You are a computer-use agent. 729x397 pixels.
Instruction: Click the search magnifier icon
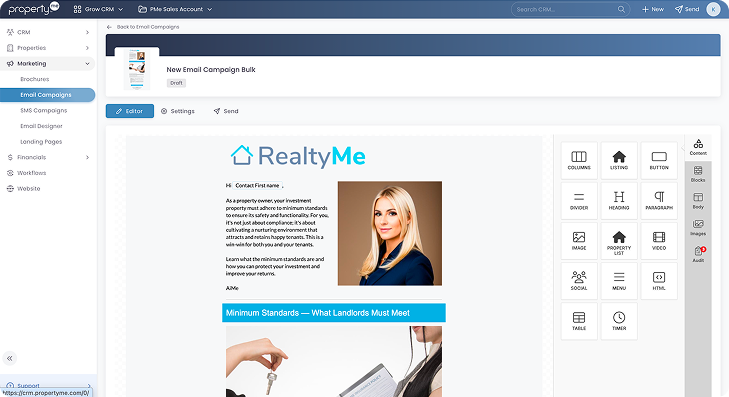click(621, 9)
